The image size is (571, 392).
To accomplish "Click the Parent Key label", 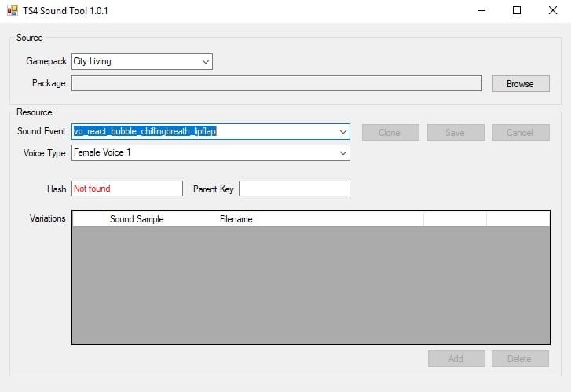I will [213, 189].
